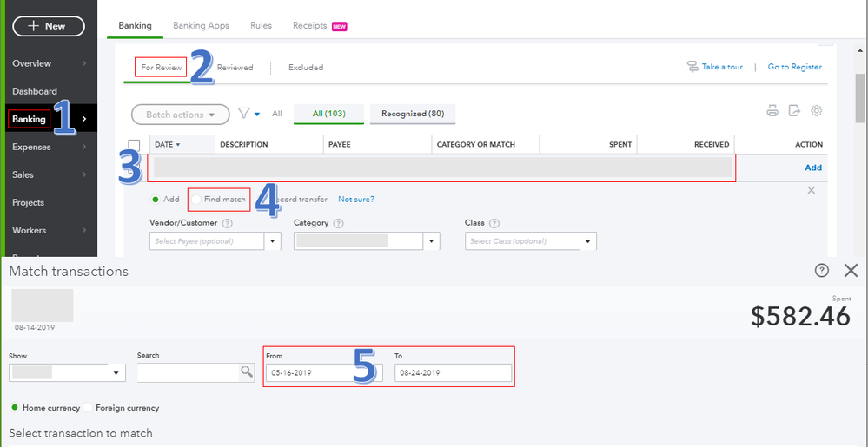Click the page vertical scrollbar
The width and height of the screenshot is (868, 447).
(x=859, y=97)
